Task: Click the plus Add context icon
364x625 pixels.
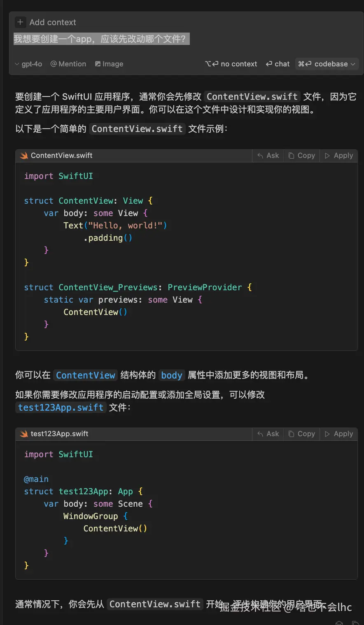Action: (x=20, y=22)
